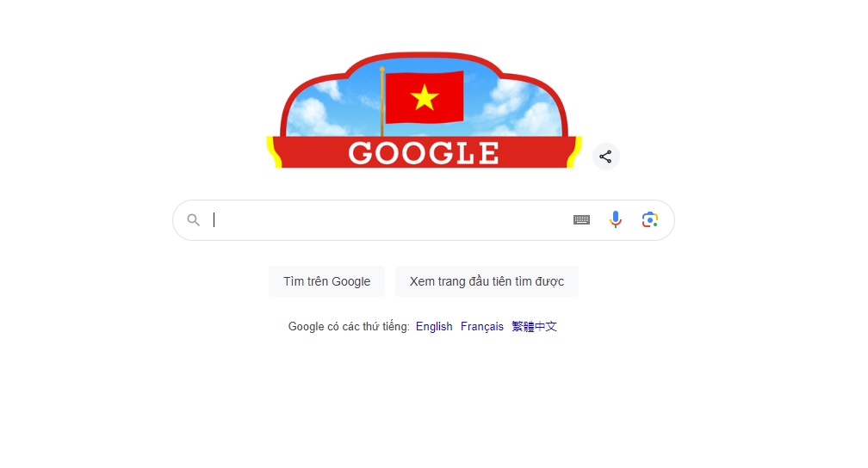Open the on-screen keyboard input tool
The height and width of the screenshot is (468, 868).
click(581, 220)
